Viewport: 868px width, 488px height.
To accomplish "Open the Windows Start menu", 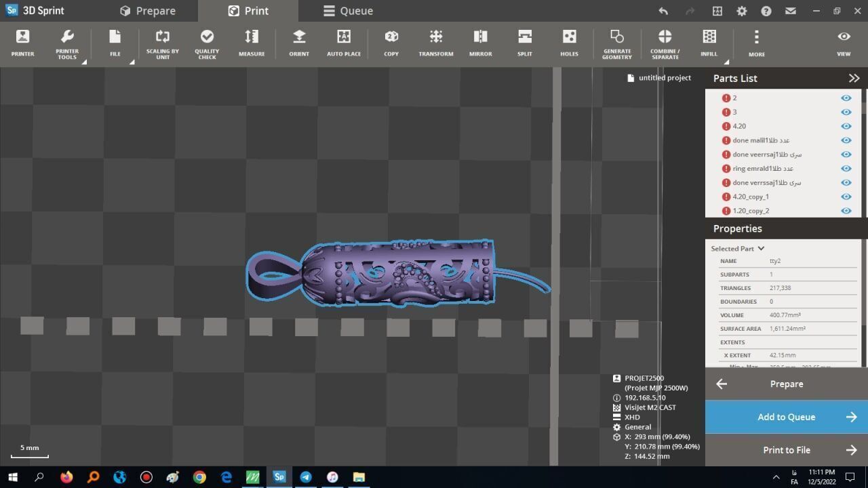I will 13,477.
